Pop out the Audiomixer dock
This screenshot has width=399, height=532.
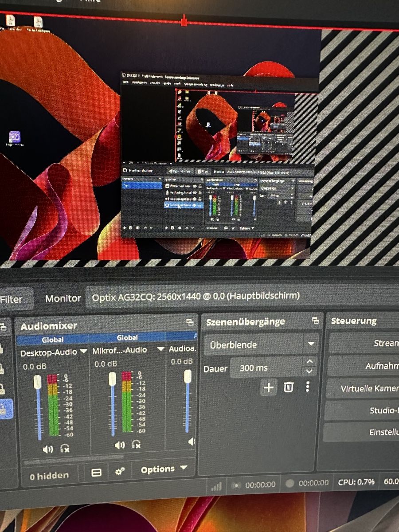[190, 322]
